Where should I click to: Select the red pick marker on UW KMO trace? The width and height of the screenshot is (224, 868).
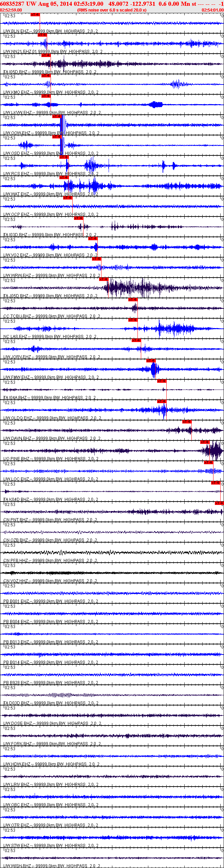[x=46, y=76]
